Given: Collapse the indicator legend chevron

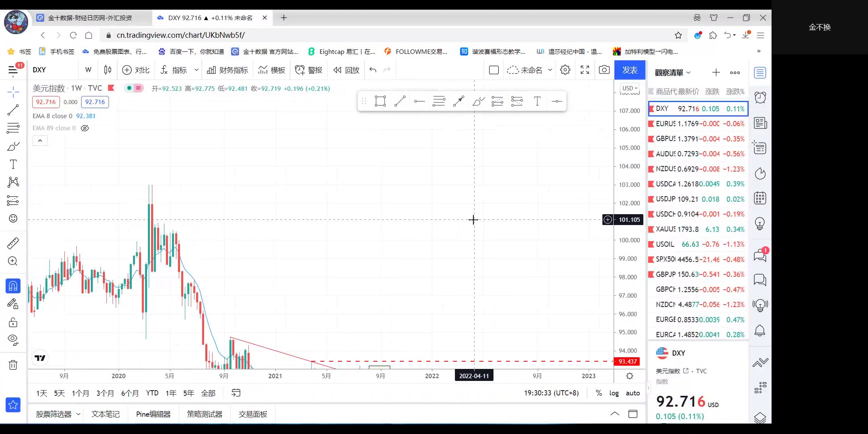Looking at the screenshot, I should pos(40,141).
